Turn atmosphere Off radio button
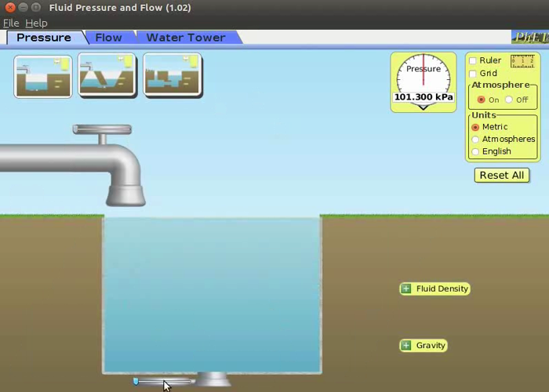Image resolution: width=549 pixels, height=392 pixels. click(509, 100)
